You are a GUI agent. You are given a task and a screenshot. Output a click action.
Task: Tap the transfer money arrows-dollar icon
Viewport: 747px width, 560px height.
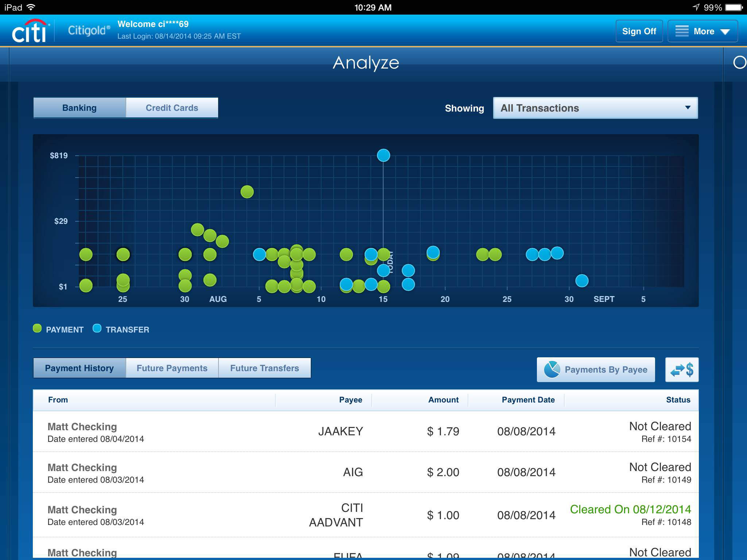click(x=682, y=370)
